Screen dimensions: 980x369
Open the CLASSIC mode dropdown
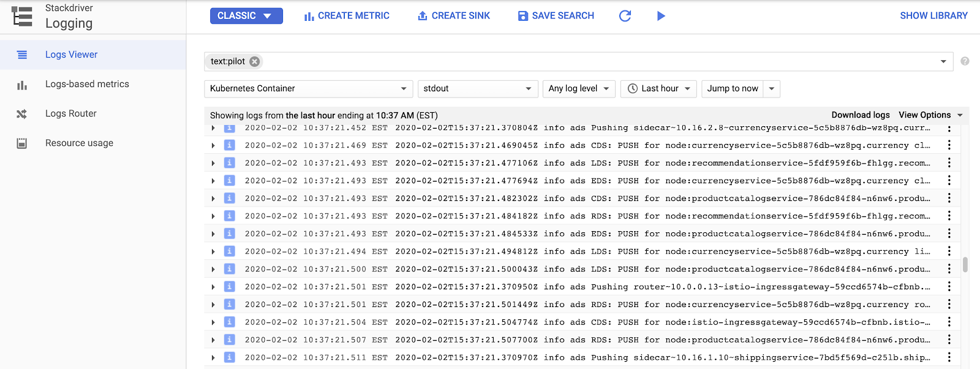(x=246, y=16)
